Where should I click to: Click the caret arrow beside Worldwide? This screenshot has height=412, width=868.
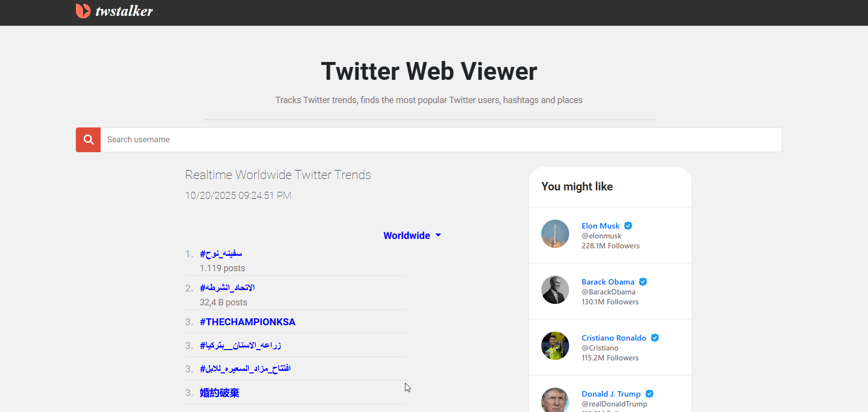438,235
